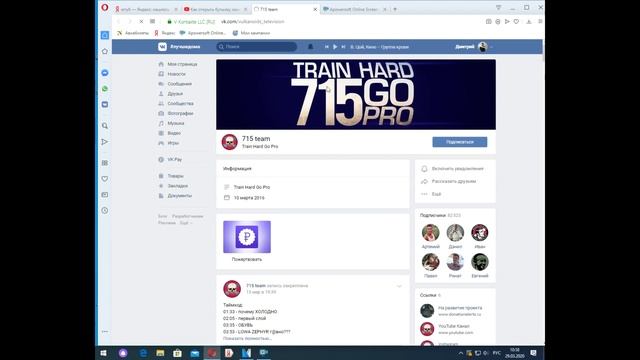Image resolution: width=640 pixels, height=360 pixels.
Task: Click the Пожертвовать donation widget
Action: pos(247,241)
